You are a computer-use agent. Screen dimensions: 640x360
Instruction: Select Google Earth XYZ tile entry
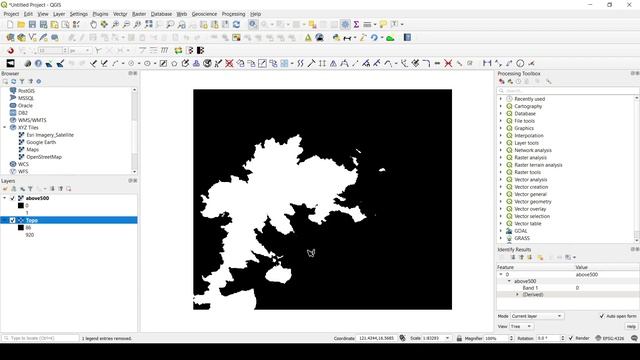(x=41, y=142)
